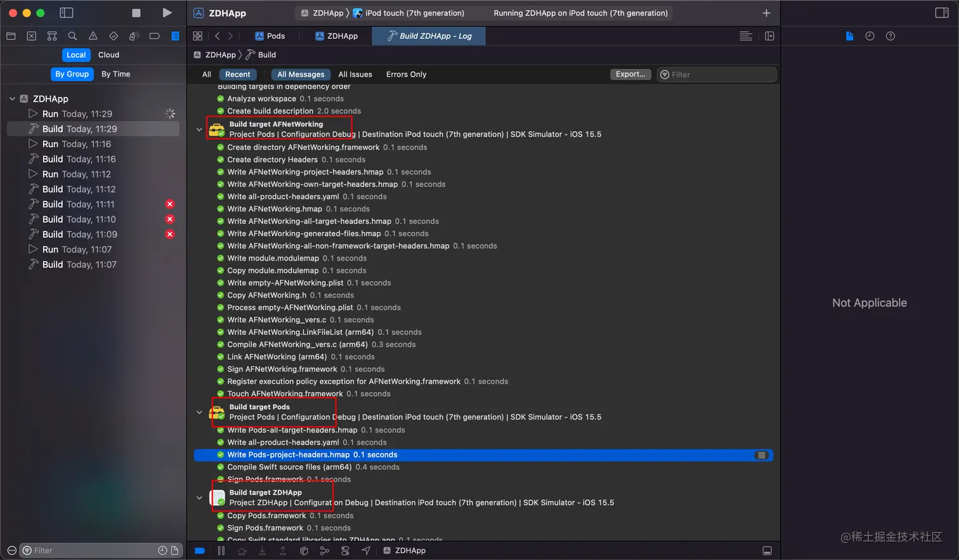This screenshot has width=959, height=560.
Task: Choose iPod touch run destination
Action: click(x=408, y=13)
